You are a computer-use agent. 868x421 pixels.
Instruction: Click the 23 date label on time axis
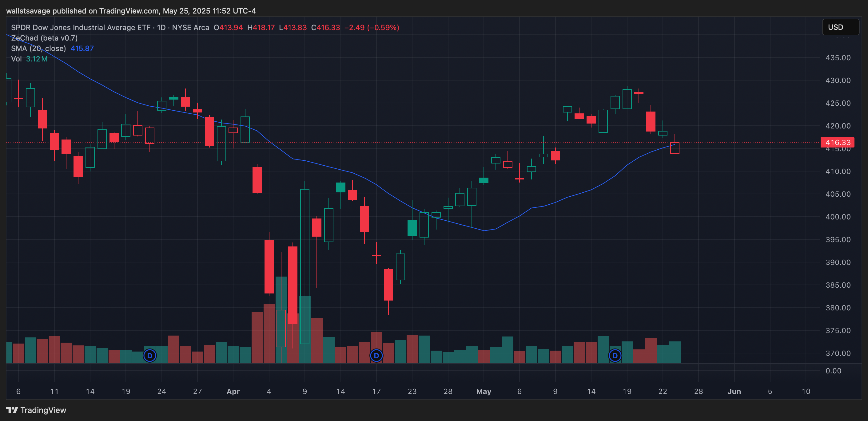tap(412, 391)
